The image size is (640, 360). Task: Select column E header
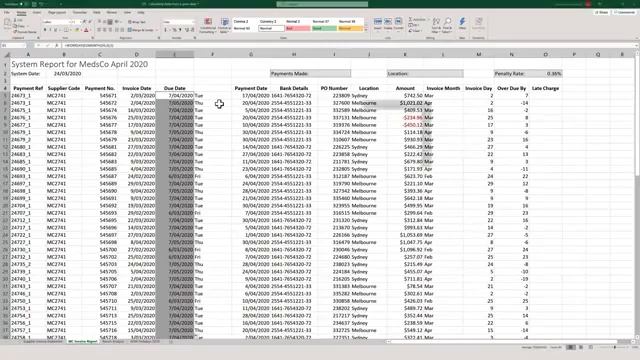[x=175, y=54]
